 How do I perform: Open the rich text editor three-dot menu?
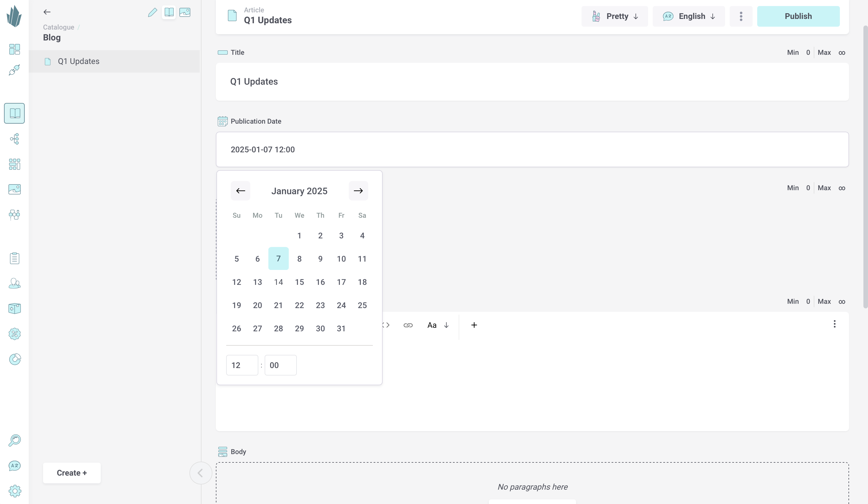tap(835, 324)
